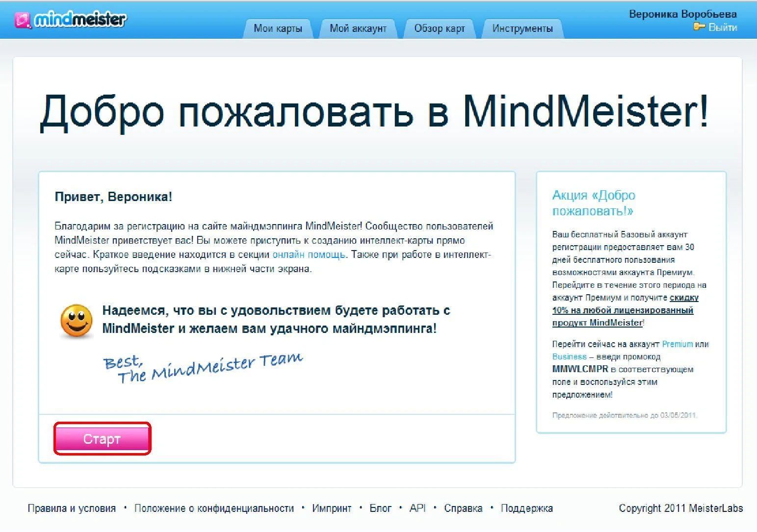This screenshot has width=757, height=532.
Task: Open the API footer link
Action: point(418,508)
